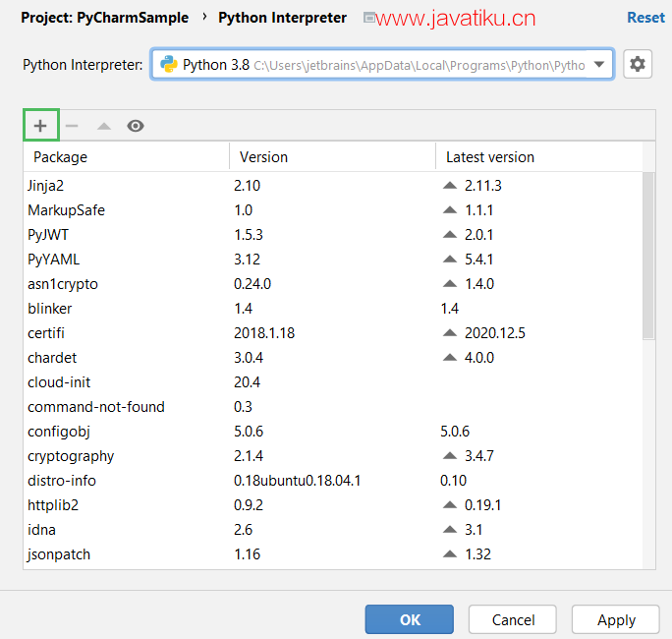This screenshot has width=672, height=639.
Task: Click the upgrade arrow next to 2.11.3
Action: (x=450, y=185)
